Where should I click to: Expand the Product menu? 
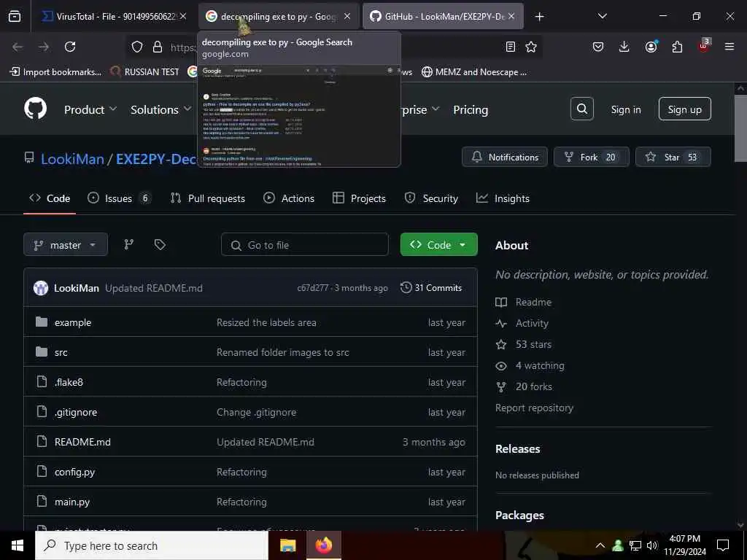tap(90, 109)
